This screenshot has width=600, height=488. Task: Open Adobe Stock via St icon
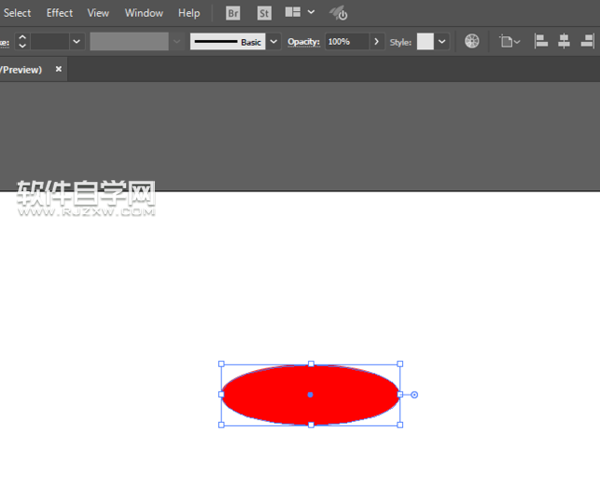[x=264, y=13]
